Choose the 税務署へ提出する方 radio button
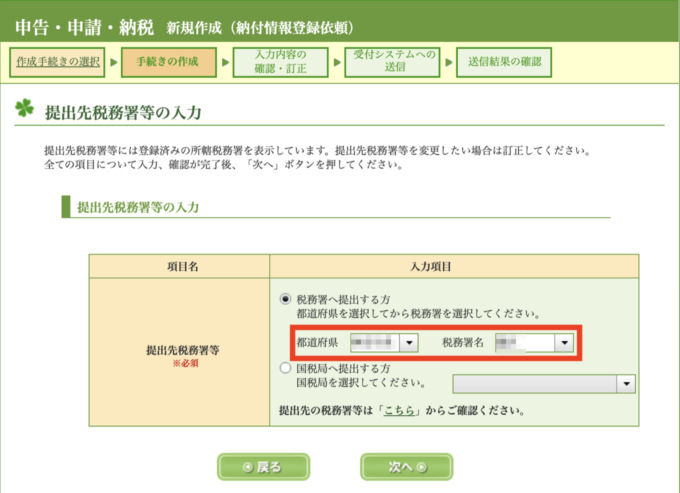The image size is (680, 493). coord(285,299)
